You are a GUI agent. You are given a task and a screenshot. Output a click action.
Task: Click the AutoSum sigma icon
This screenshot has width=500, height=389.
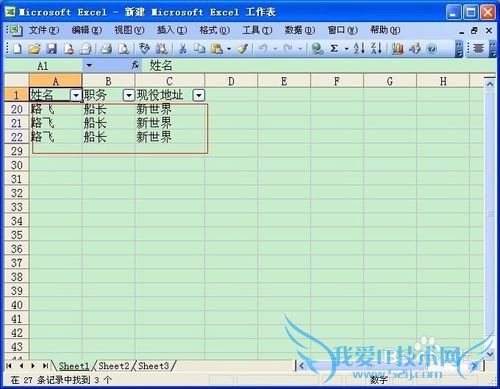point(334,49)
